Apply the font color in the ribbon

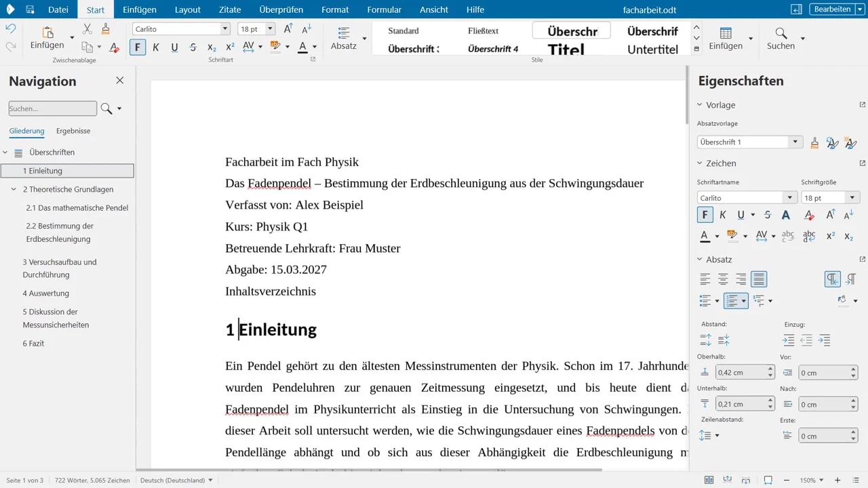[302, 47]
